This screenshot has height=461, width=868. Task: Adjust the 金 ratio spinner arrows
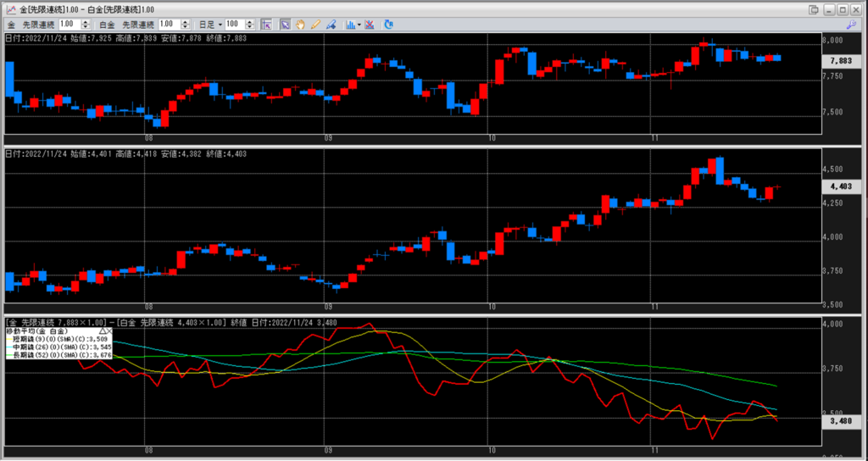click(x=86, y=25)
